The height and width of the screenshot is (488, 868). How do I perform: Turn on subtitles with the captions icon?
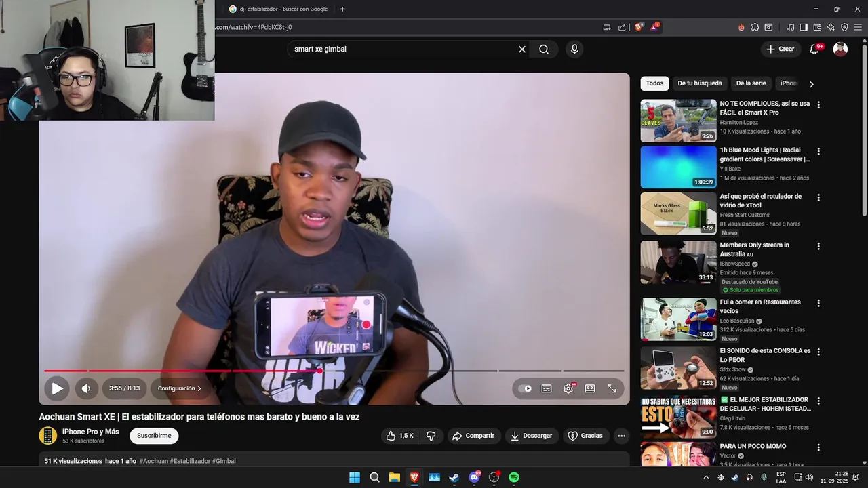pyautogui.click(x=547, y=388)
